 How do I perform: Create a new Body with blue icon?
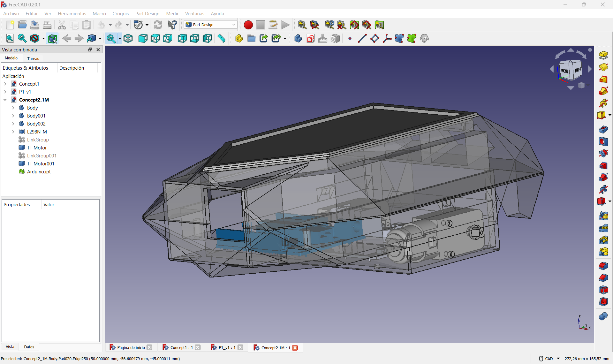298,39
